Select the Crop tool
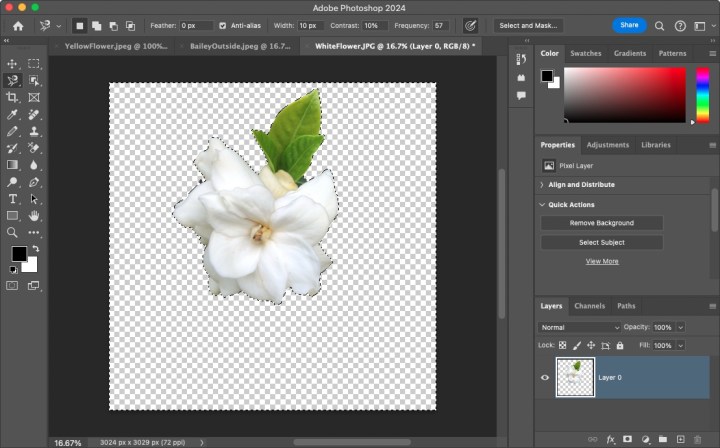 pyautogui.click(x=13, y=97)
